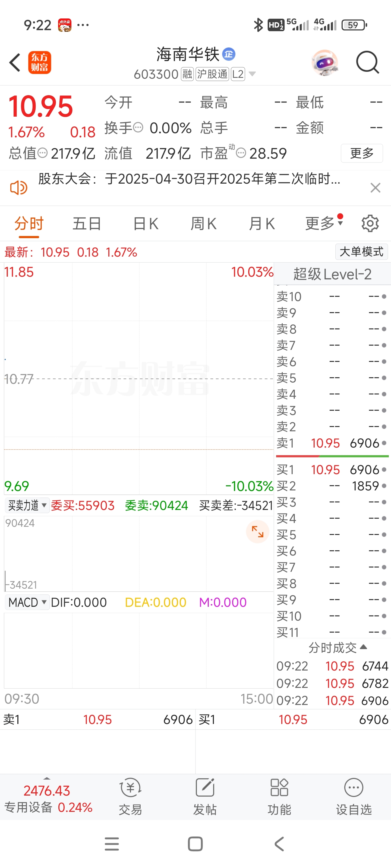The width and height of the screenshot is (391, 868).
Task: Tap the dot at end of 卖5 row
Action: tap(384, 378)
